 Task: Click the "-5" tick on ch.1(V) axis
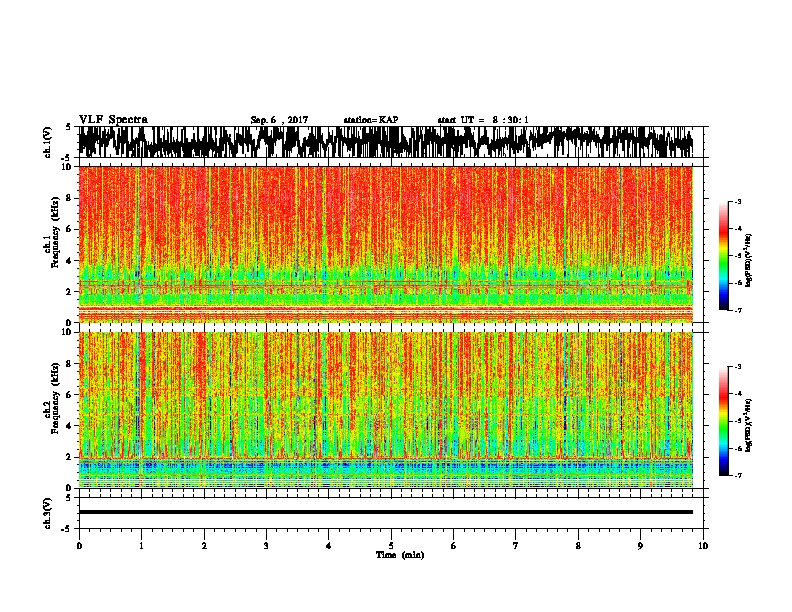(66, 158)
